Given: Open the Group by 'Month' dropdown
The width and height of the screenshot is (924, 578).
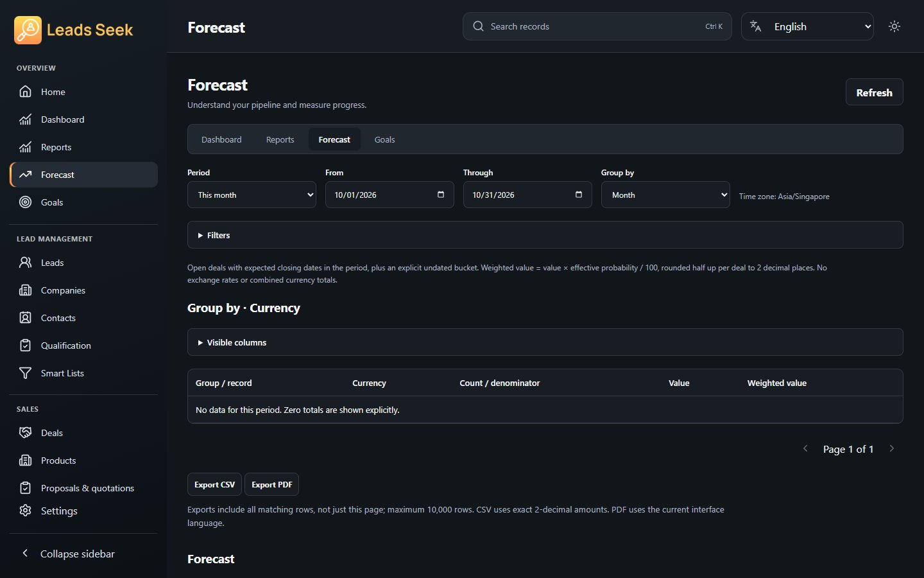Looking at the screenshot, I should [665, 195].
